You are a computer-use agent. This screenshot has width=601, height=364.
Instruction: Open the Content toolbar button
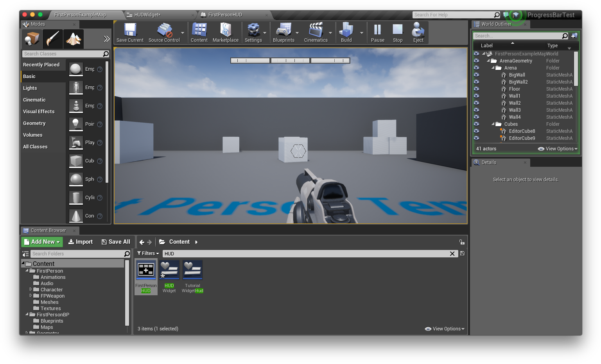pos(199,30)
